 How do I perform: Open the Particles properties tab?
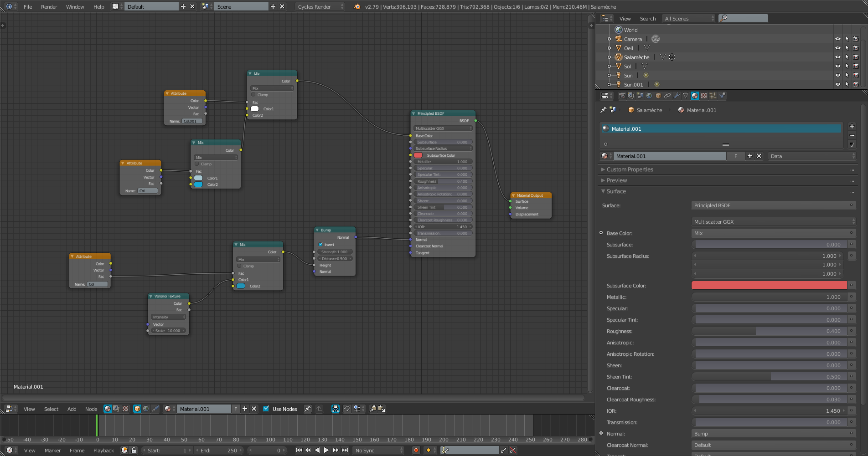(x=713, y=96)
